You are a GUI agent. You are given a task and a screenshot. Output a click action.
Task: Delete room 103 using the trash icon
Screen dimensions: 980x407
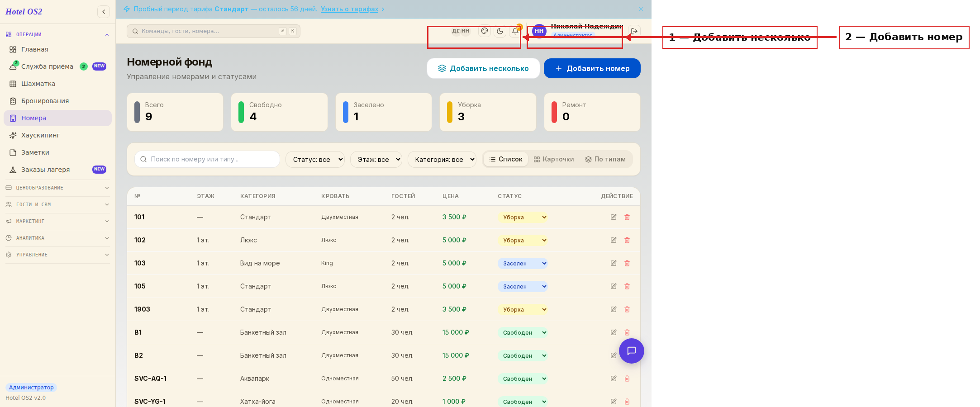627,263
